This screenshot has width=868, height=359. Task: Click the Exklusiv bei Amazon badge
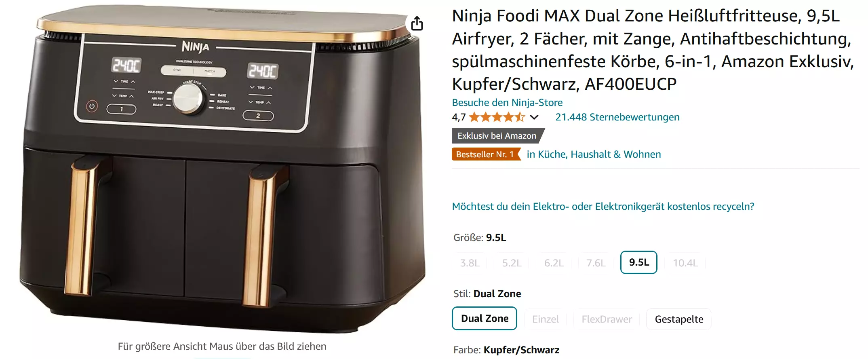click(x=498, y=136)
